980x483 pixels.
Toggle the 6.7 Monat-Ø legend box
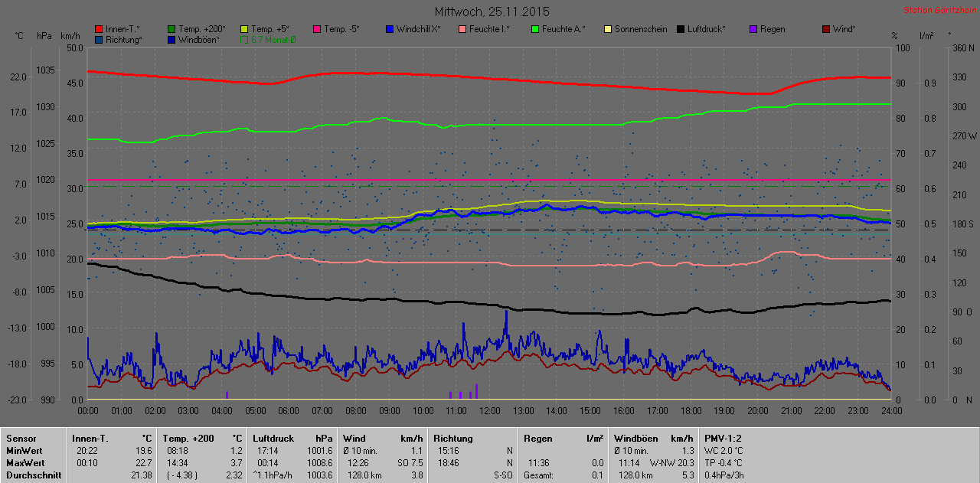(x=244, y=39)
